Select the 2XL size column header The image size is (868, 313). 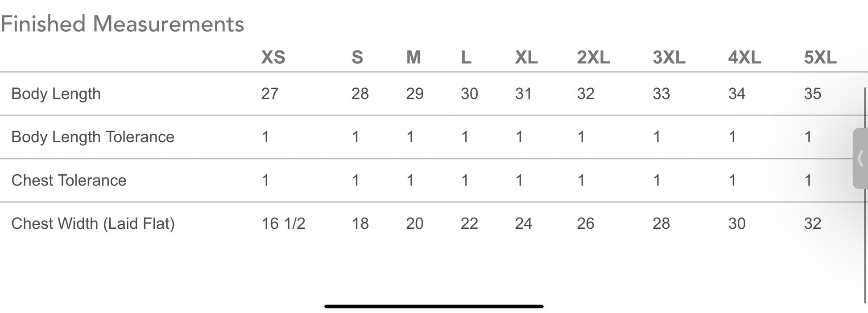593,58
